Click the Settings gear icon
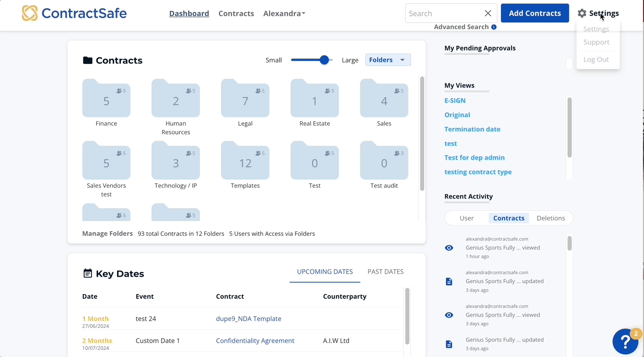The height and width of the screenshot is (357, 644). (x=582, y=13)
